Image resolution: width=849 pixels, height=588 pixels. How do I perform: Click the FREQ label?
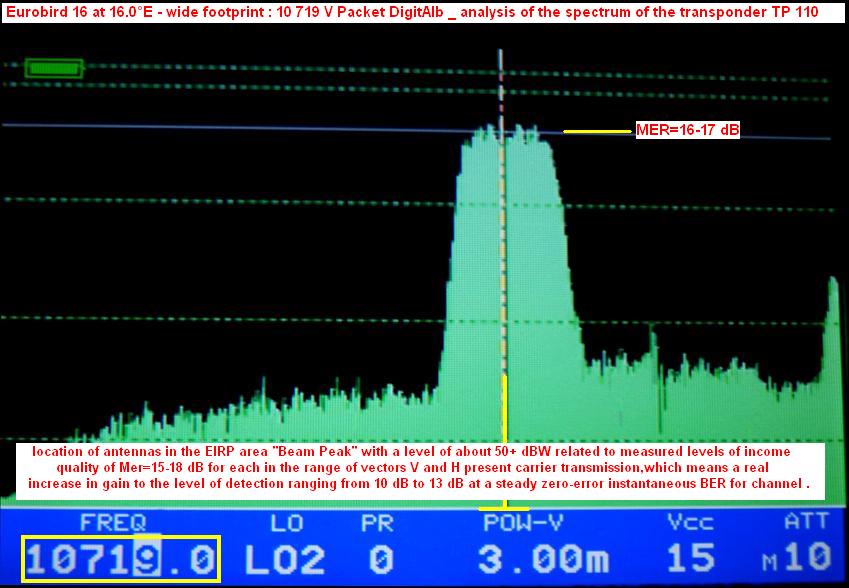click(113, 522)
